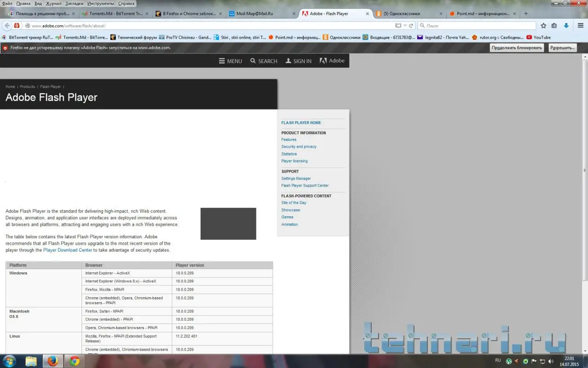
Task: Click the Adobe logo in site header
Action: pyautogui.click(x=332, y=61)
